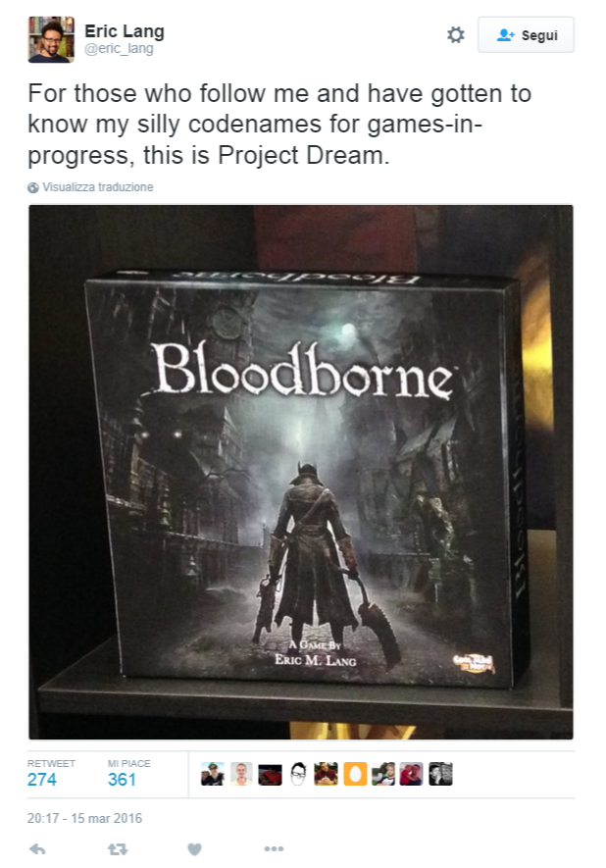Click the last black-and-white liker avatar
The width and height of the screenshot is (606, 868).
click(440, 774)
